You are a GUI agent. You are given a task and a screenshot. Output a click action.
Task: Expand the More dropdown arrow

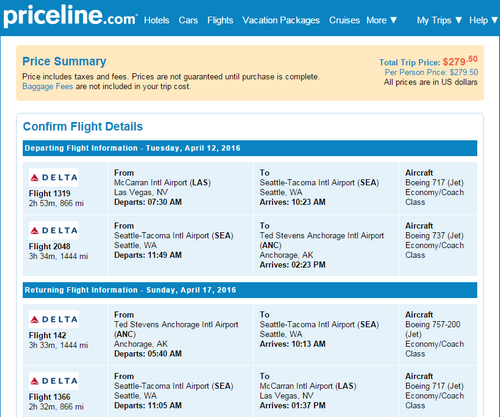[394, 20]
